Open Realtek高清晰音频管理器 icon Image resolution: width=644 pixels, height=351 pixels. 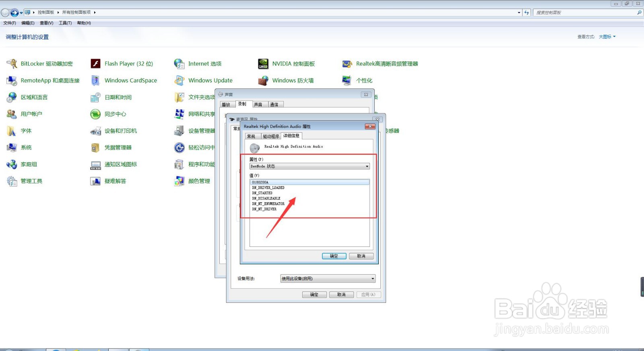(347, 64)
